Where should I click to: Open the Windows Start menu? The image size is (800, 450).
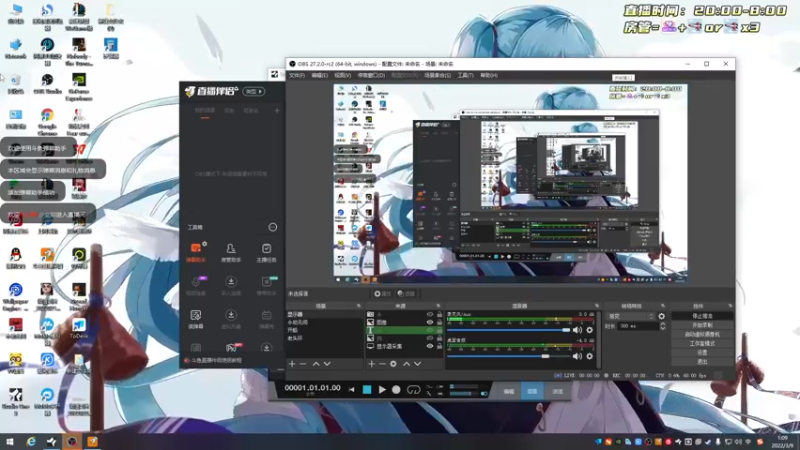point(9,441)
